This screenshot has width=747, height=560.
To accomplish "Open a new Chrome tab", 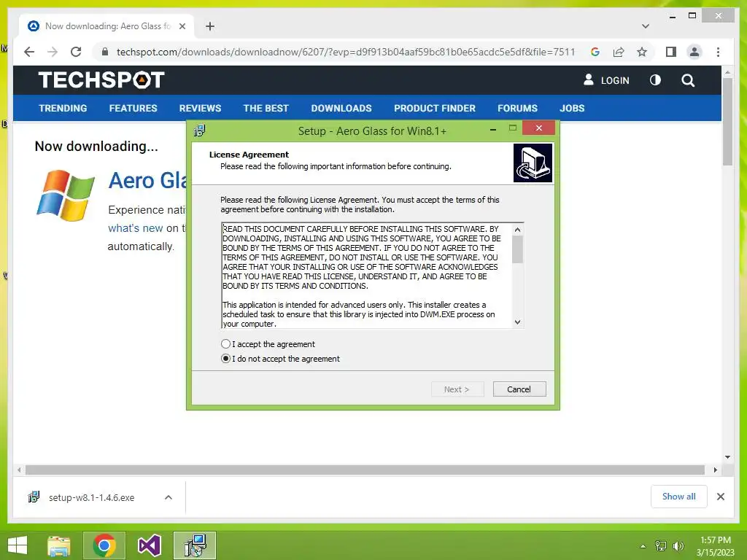I will click(210, 26).
